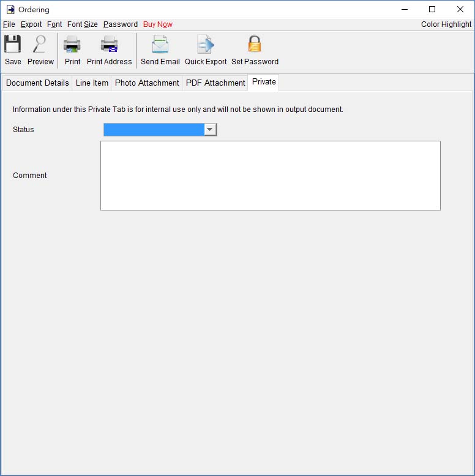
Task: Open the File menu
Action: pyautogui.click(x=9, y=24)
